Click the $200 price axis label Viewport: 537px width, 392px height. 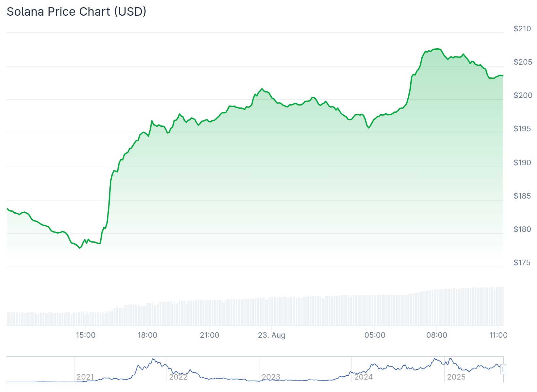pyautogui.click(x=523, y=95)
